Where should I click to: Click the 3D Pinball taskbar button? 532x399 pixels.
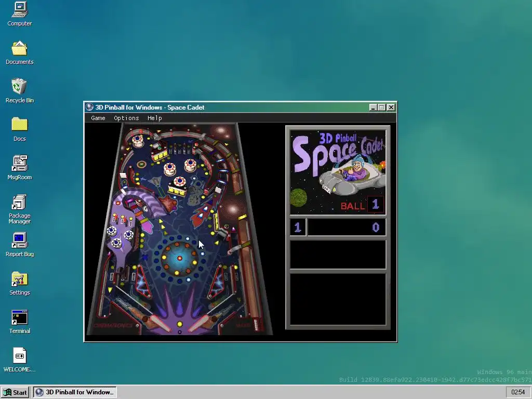[x=75, y=392]
